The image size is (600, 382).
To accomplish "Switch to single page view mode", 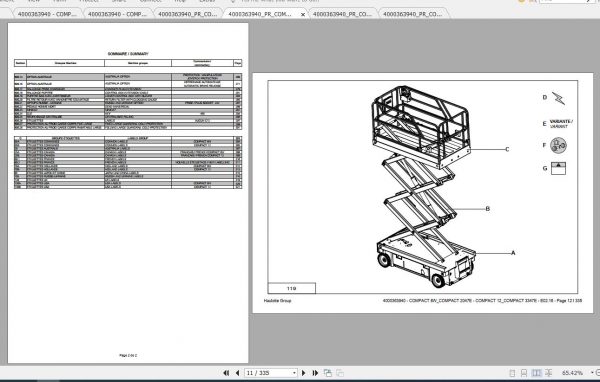I will click(512, 373).
